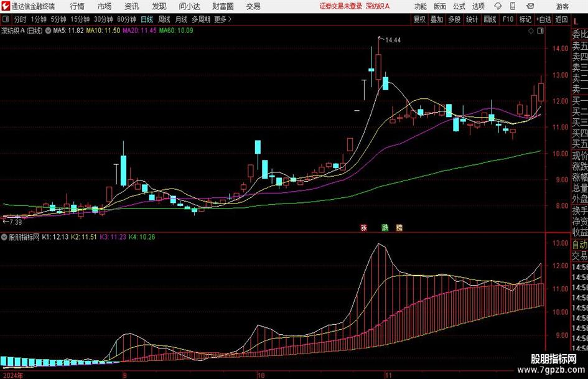Toggle the side panel icon beside the diamond
This screenshot has width=588, height=379.
click(x=540, y=30)
